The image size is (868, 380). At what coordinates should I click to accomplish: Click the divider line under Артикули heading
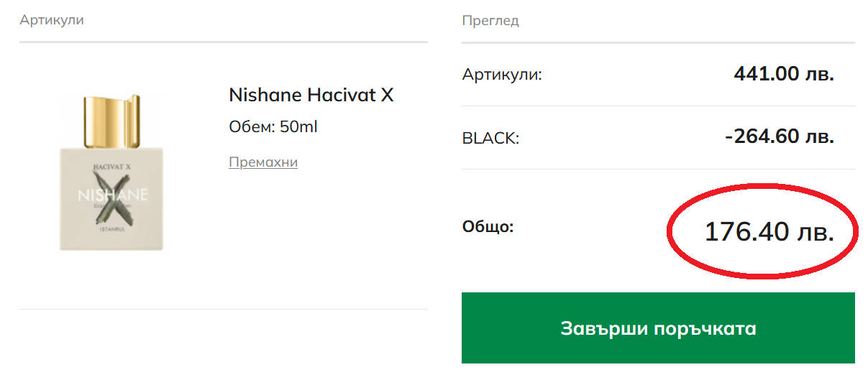pyautogui.click(x=223, y=42)
